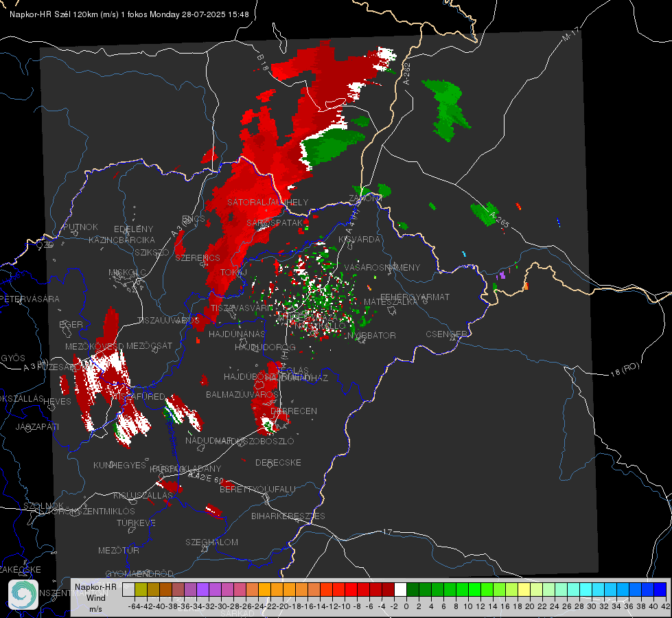Click the EGER city label
This screenshot has width=672, height=618.
tap(71, 324)
